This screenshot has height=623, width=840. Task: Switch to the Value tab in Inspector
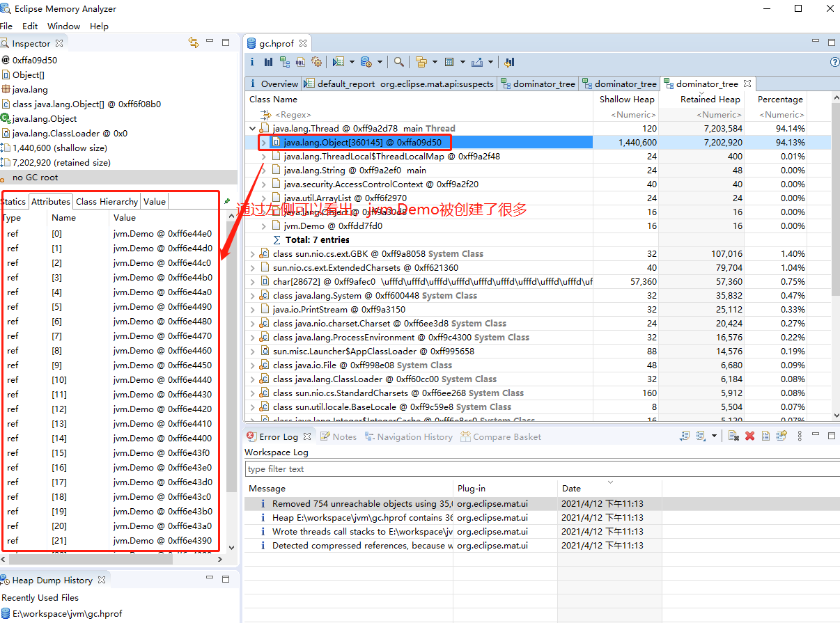click(155, 201)
